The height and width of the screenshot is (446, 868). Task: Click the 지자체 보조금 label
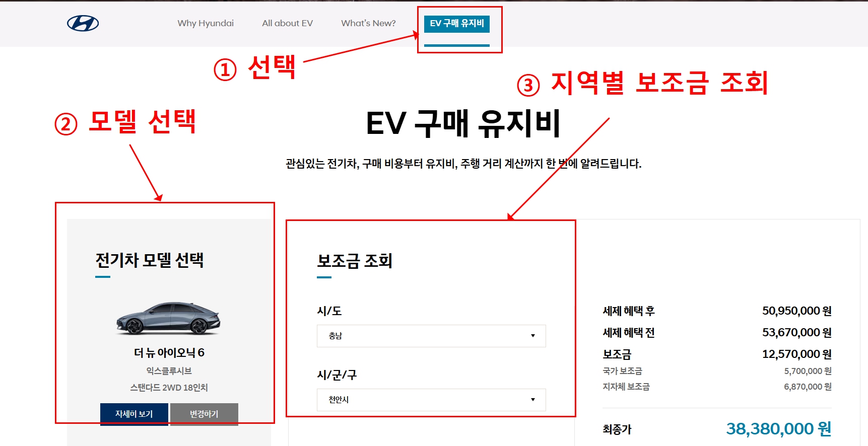click(x=626, y=387)
